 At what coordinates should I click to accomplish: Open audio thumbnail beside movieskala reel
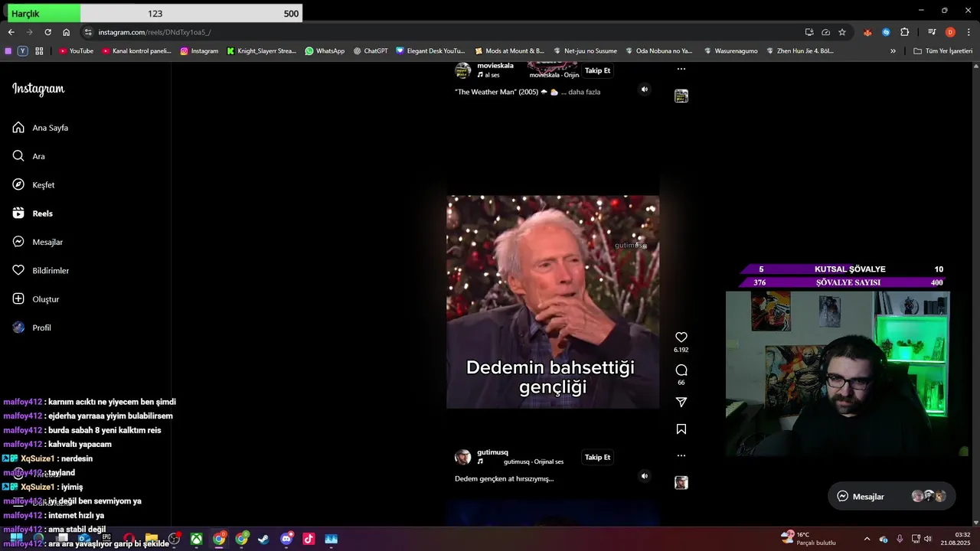pyautogui.click(x=681, y=96)
